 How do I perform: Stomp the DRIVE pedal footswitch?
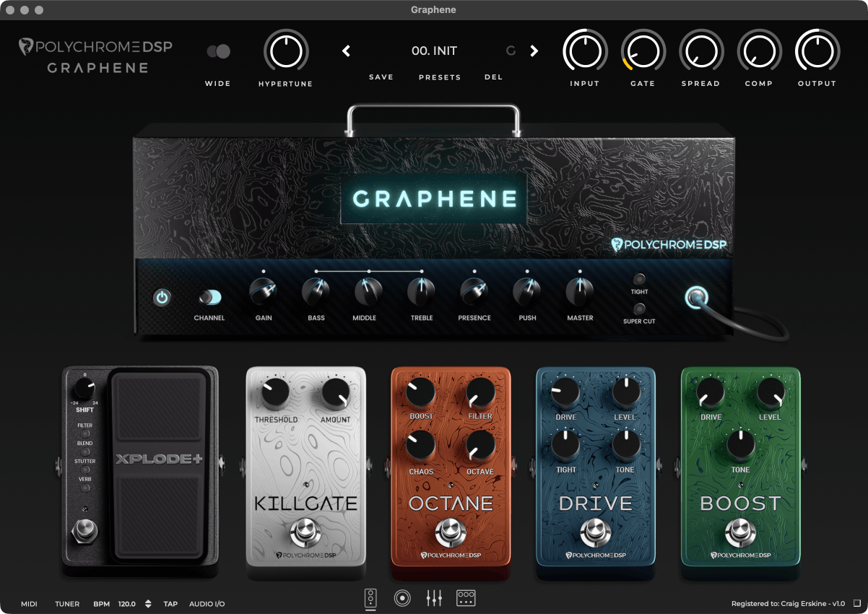point(596,533)
